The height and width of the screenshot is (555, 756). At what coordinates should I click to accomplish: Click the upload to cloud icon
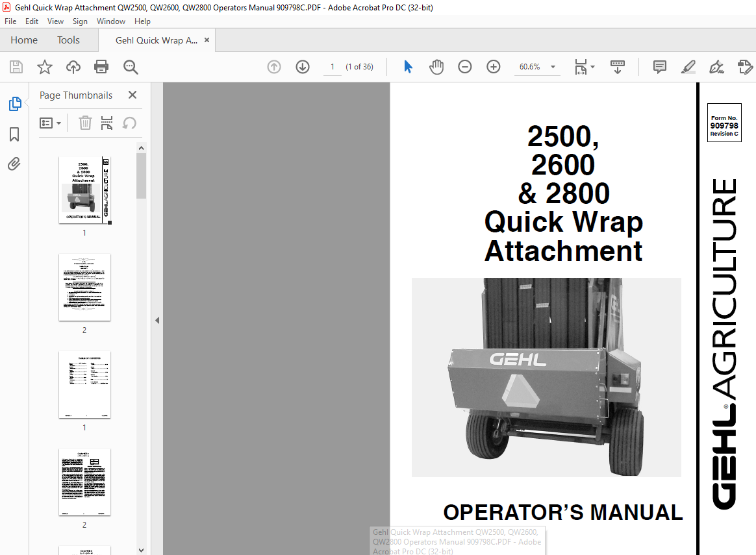click(x=73, y=67)
